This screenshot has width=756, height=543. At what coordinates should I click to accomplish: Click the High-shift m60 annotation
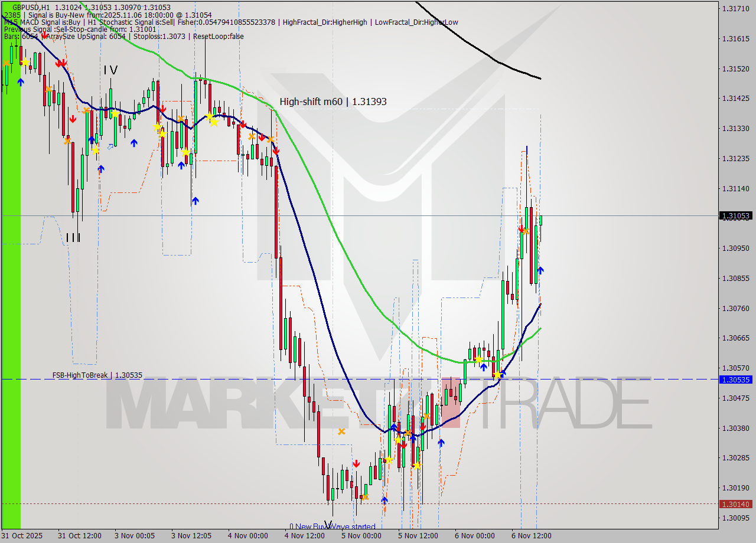[x=333, y=102]
